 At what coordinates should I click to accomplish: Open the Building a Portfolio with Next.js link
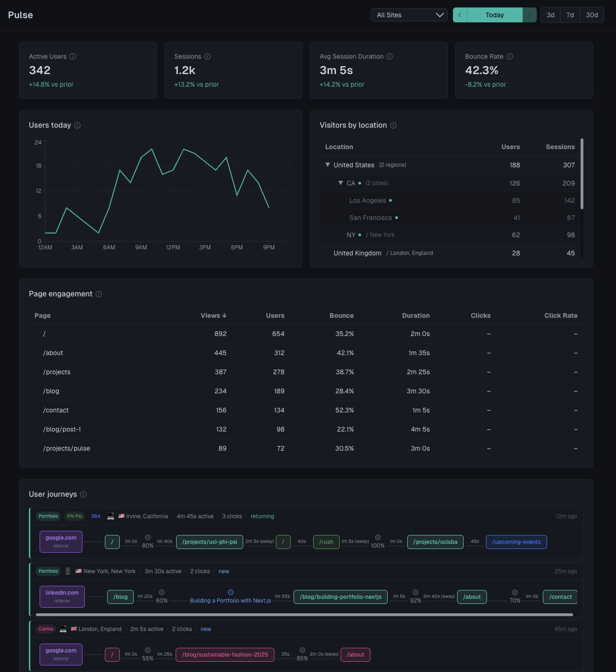[230, 600]
